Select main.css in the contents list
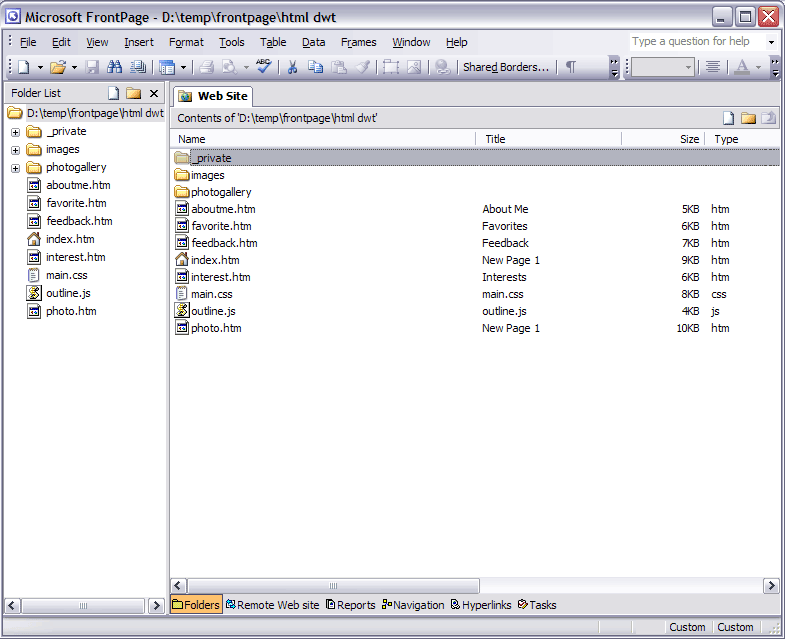785x639 pixels. tap(212, 294)
